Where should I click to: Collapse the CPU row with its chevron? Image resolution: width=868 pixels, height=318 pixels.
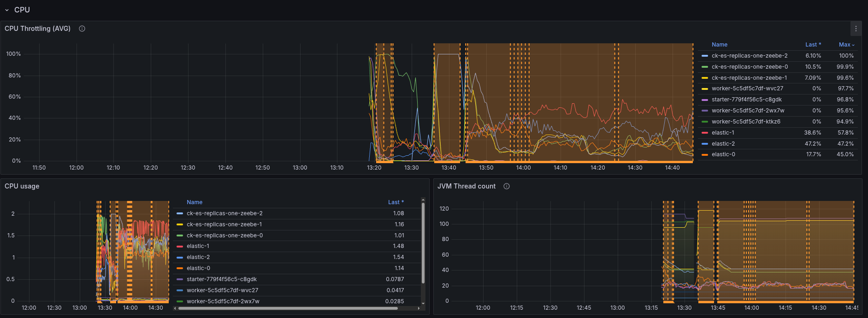click(x=7, y=10)
